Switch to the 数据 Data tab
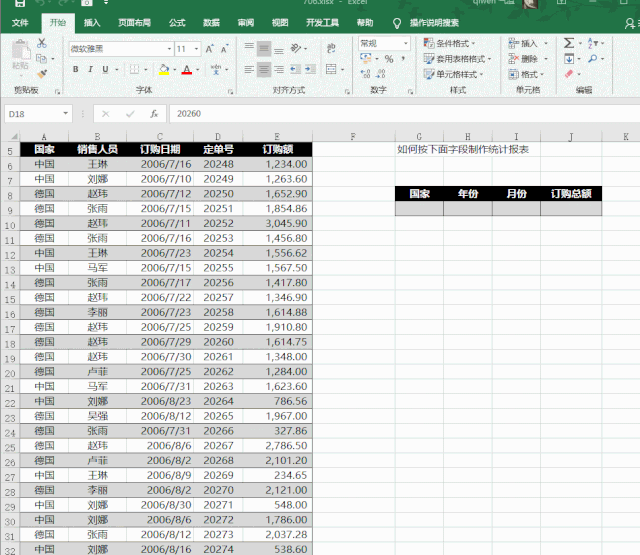This screenshot has width=640, height=555. [x=211, y=23]
